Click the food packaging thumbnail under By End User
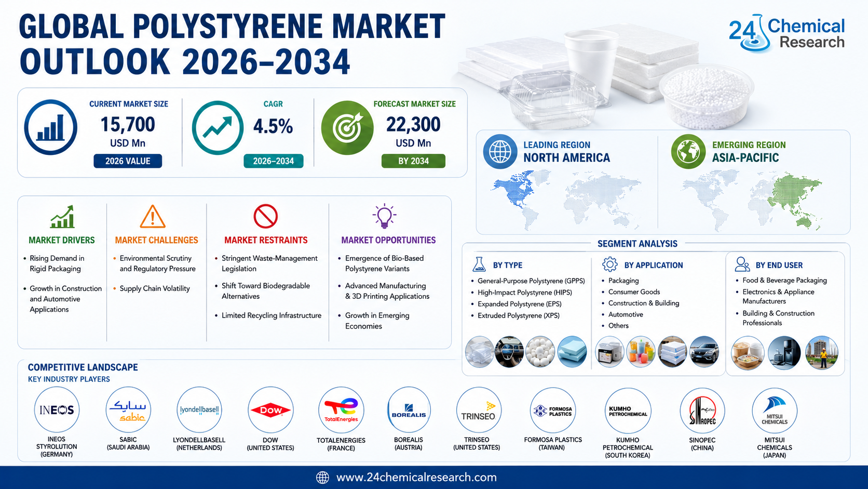The image size is (868, 489). [x=748, y=353]
